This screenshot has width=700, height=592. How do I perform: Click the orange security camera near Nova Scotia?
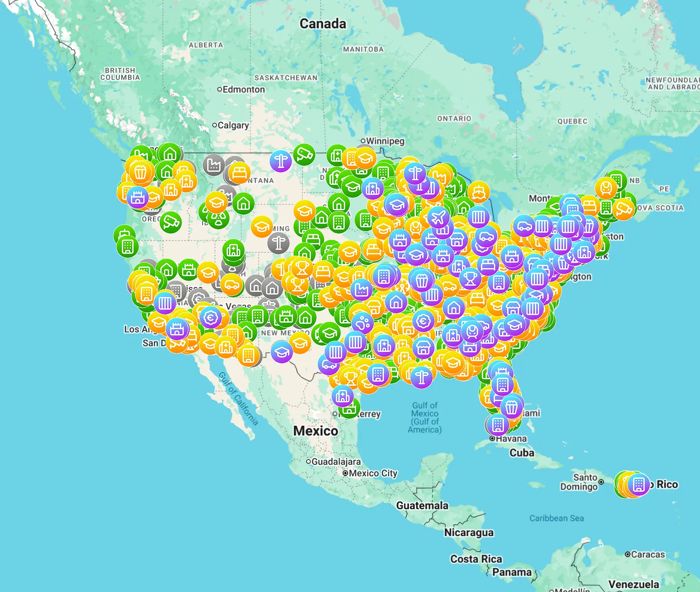[x=623, y=209]
